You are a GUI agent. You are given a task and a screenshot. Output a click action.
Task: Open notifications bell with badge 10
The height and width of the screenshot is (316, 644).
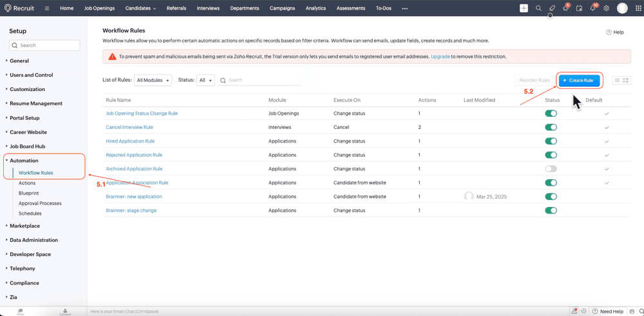(592, 8)
